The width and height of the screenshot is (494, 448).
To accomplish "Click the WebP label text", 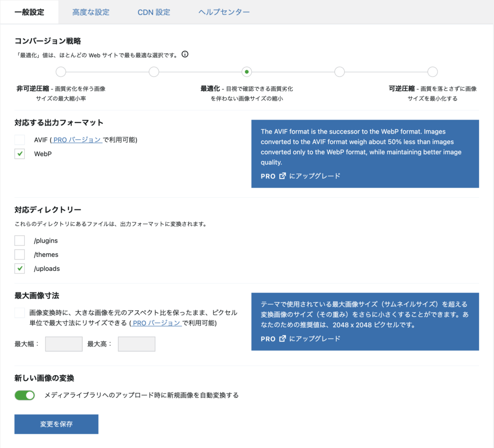I will pyautogui.click(x=43, y=154).
